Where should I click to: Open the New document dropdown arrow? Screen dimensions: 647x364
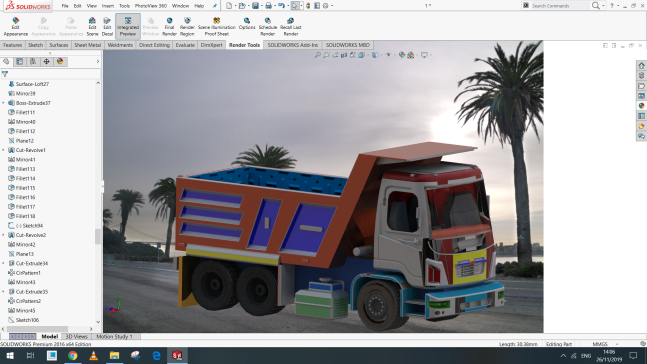click(235, 6)
